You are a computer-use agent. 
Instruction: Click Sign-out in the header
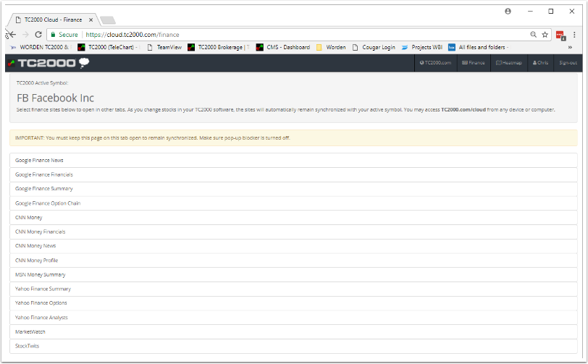click(x=568, y=63)
